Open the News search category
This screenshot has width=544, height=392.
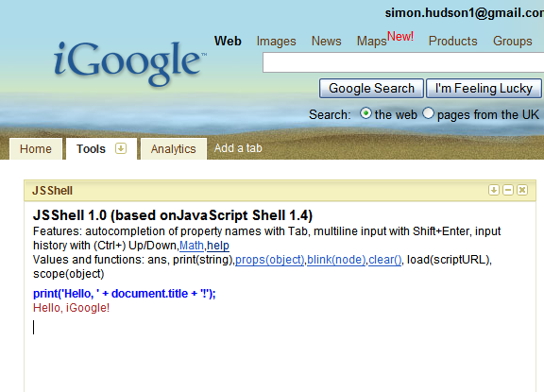point(327,41)
